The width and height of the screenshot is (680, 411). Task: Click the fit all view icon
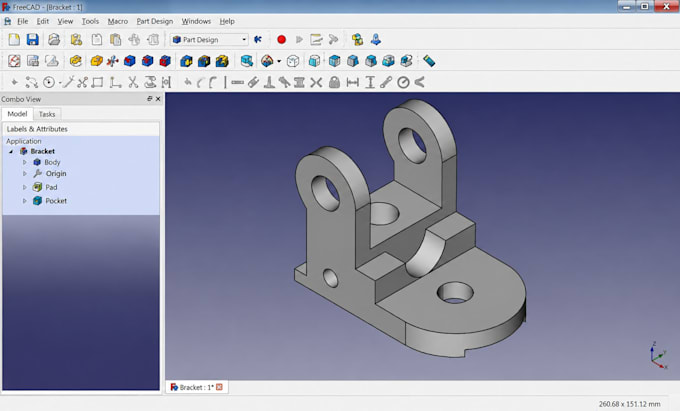[x=246, y=61]
